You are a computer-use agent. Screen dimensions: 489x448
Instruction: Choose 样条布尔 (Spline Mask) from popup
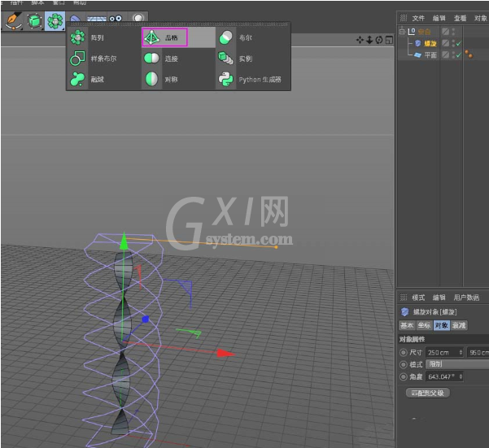[x=104, y=59]
